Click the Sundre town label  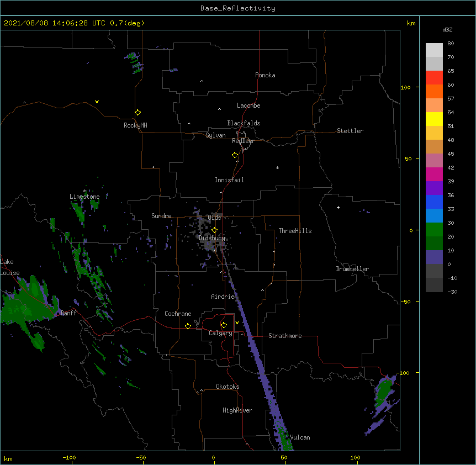point(161,216)
